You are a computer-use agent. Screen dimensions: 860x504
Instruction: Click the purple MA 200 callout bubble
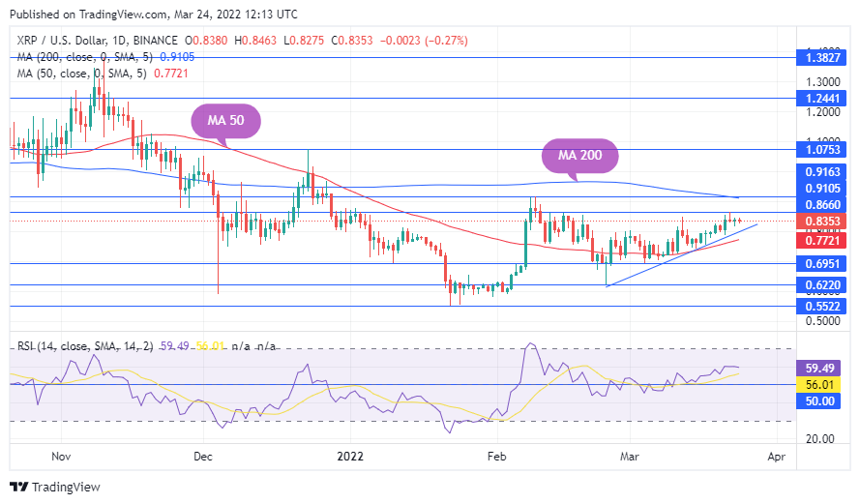click(x=578, y=155)
